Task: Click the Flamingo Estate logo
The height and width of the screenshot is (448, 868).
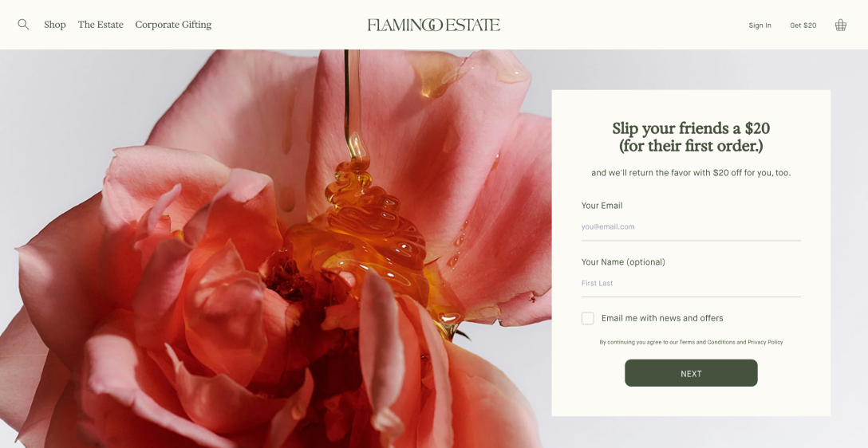Action: point(433,25)
